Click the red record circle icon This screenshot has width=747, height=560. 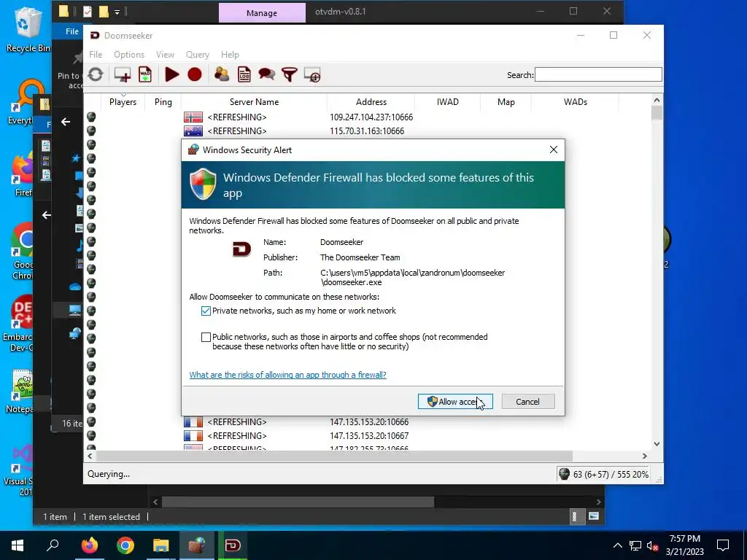point(194,75)
